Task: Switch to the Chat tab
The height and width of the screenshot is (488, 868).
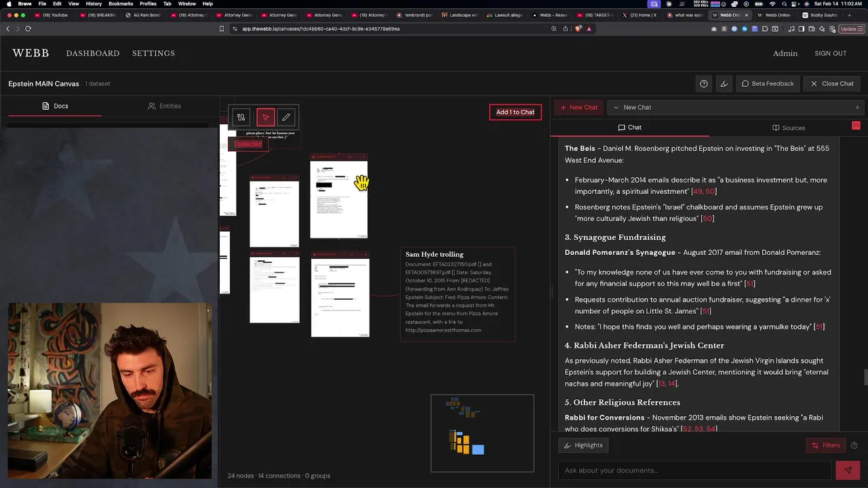Action: (629, 127)
